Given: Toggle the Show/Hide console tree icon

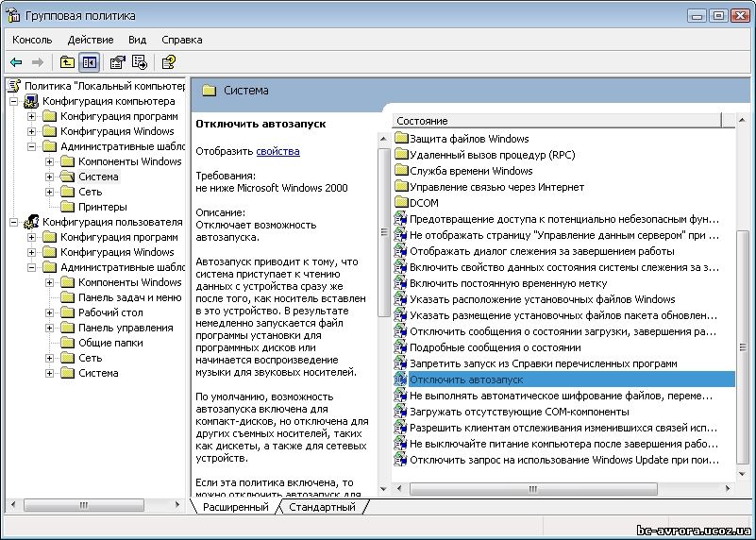Looking at the screenshot, I should [90, 62].
